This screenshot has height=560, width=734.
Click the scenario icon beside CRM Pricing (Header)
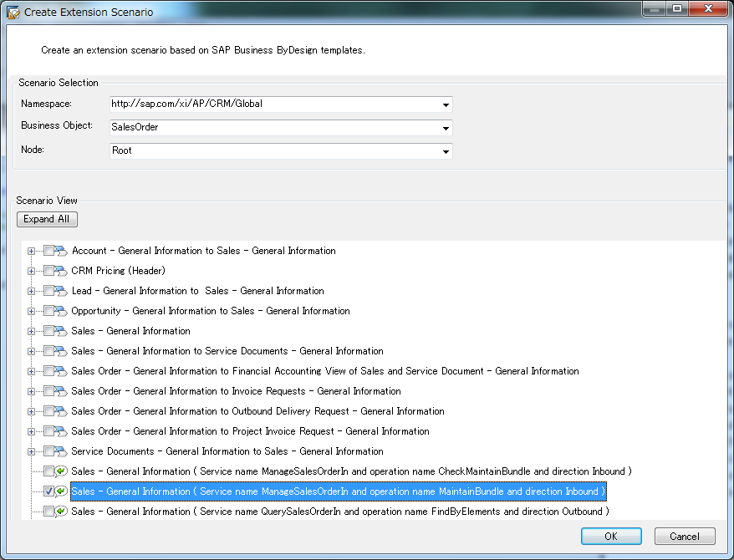coord(61,271)
